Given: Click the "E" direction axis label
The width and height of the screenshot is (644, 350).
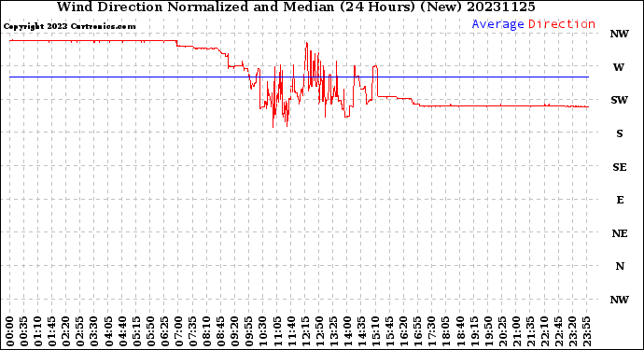Looking at the screenshot, I should point(620,200).
